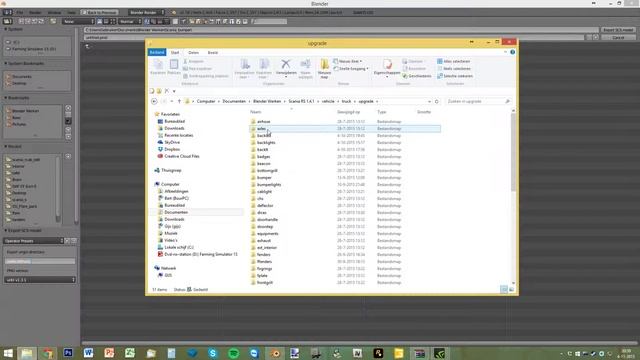Open Dropbox in Explorer favorites

click(x=172, y=149)
